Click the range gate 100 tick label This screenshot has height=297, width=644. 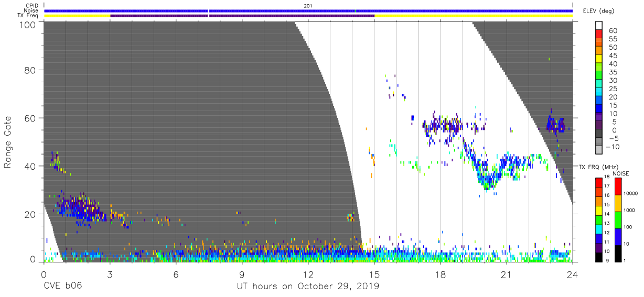coord(27,24)
